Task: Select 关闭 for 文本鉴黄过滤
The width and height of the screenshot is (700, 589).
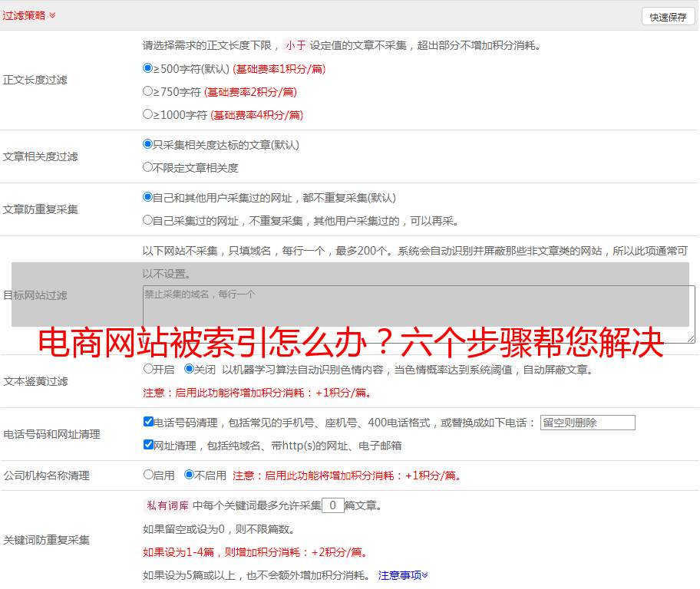Action: pyautogui.click(x=189, y=369)
